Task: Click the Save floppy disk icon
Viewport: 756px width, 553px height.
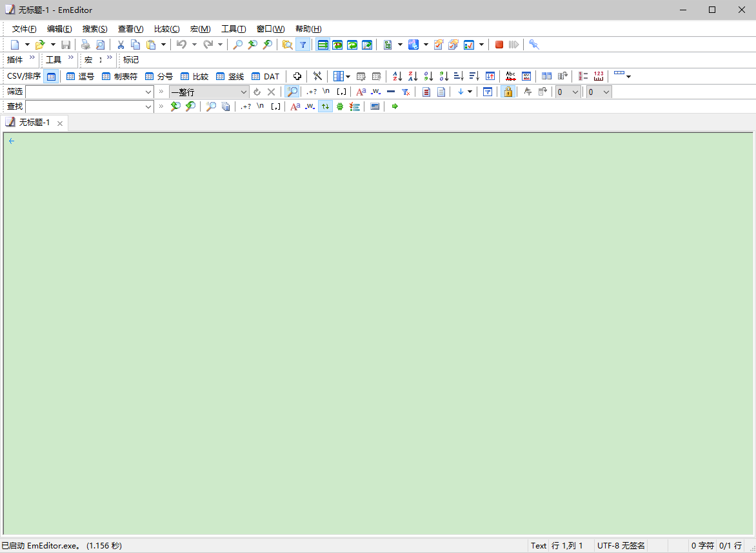Action: 66,45
